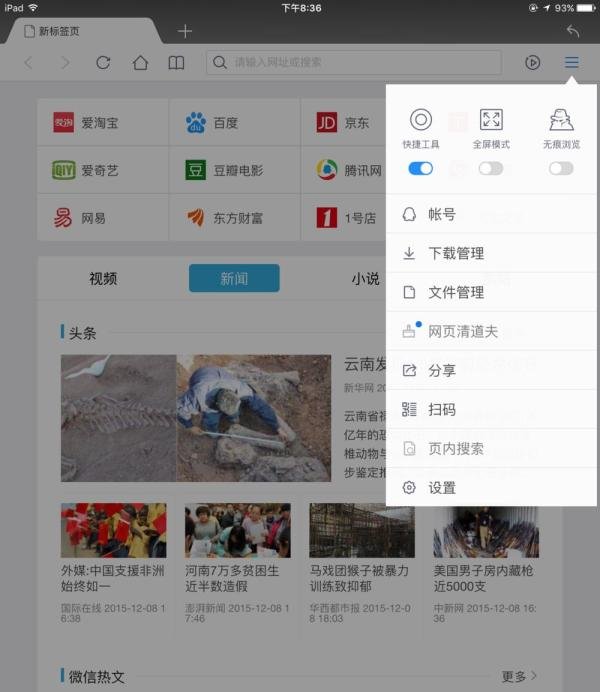Enable the 全屏模式 switch
The height and width of the screenshot is (692, 600).
pyautogui.click(x=491, y=168)
